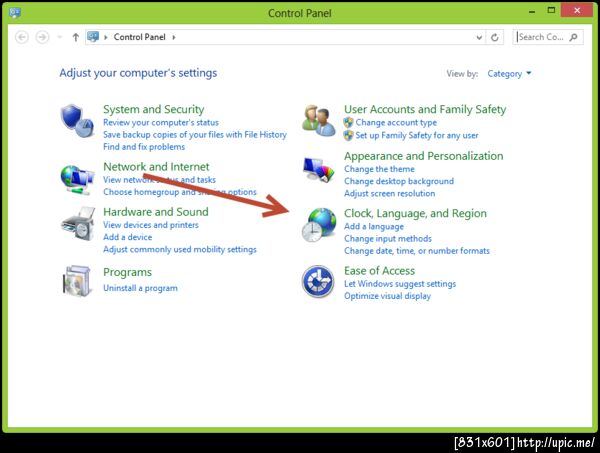Click Change input methods
Image resolution: width=600 pixels, height=453 pixels.
click(388, 239)
